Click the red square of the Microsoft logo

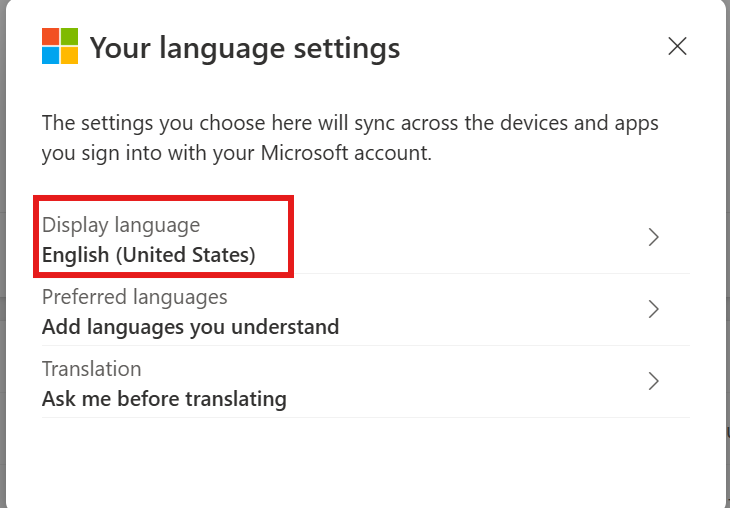pos(50,36)
